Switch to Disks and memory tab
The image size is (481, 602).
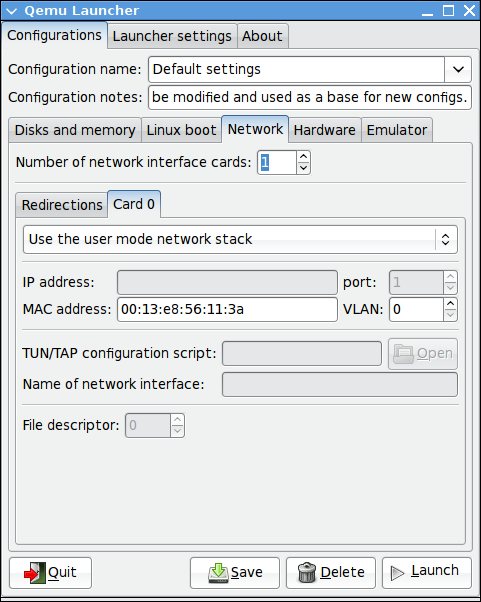[x=75, y=130]
